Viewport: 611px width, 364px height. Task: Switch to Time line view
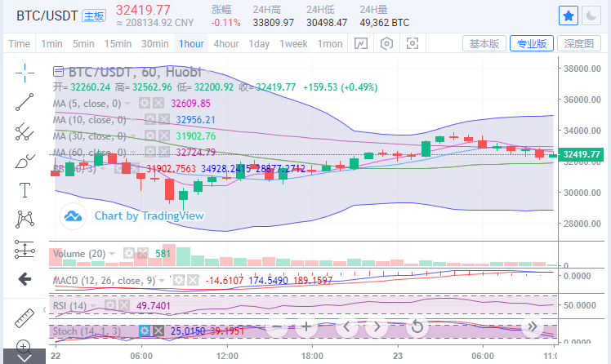(19, 43)
